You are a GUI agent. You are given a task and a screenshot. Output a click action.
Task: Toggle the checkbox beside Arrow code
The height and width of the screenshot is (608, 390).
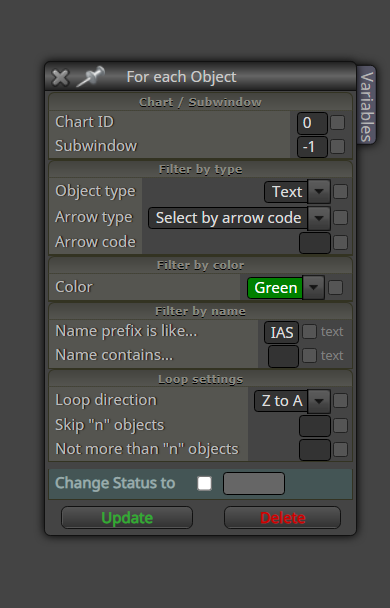click(x=340, y=243)
